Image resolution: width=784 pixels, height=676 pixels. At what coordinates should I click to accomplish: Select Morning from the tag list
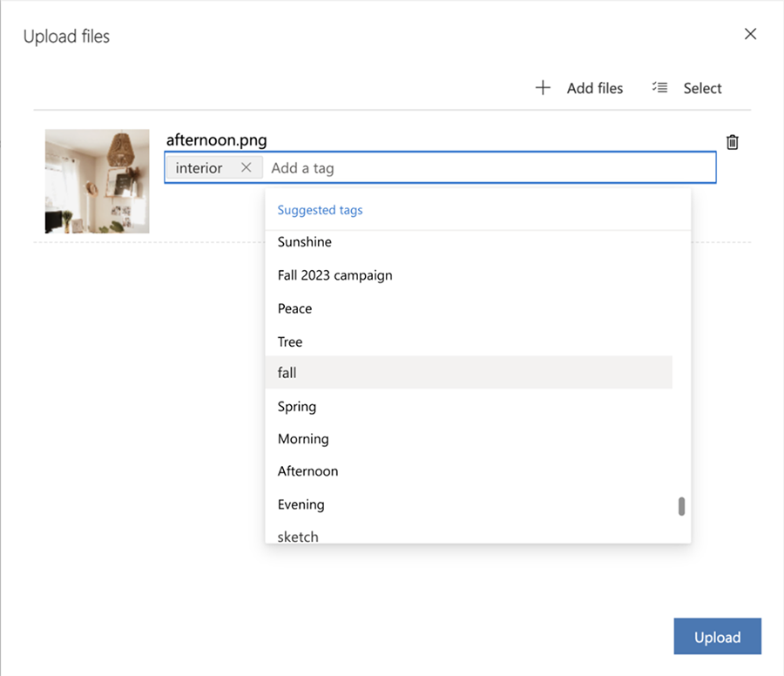302,438
